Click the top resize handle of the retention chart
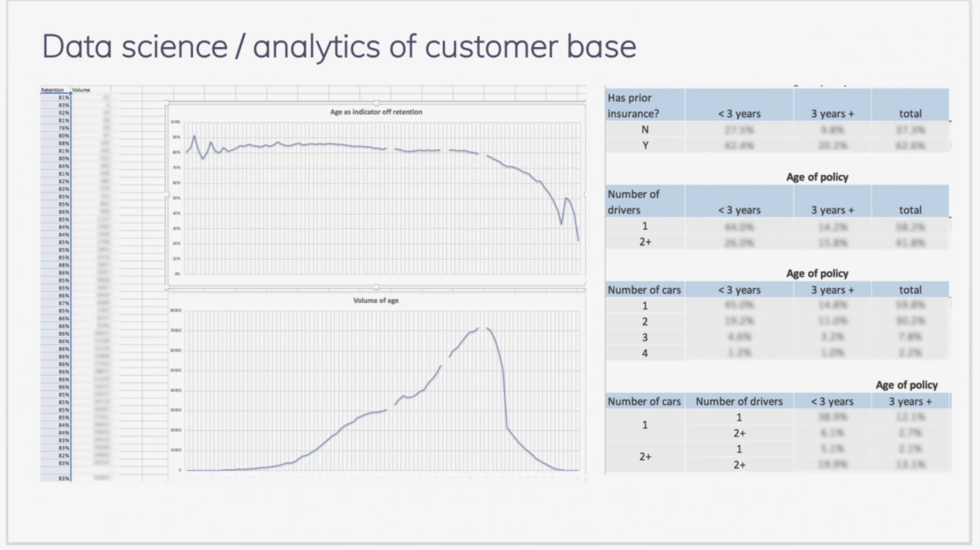This screenshot has height=550, width=980. (x=376, y=103)
